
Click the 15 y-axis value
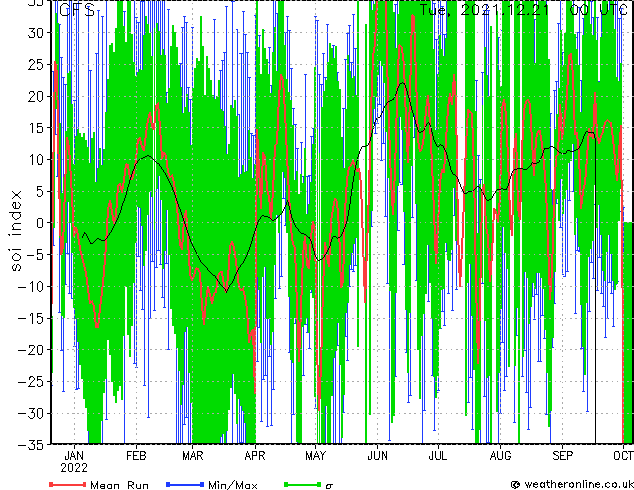35,128
